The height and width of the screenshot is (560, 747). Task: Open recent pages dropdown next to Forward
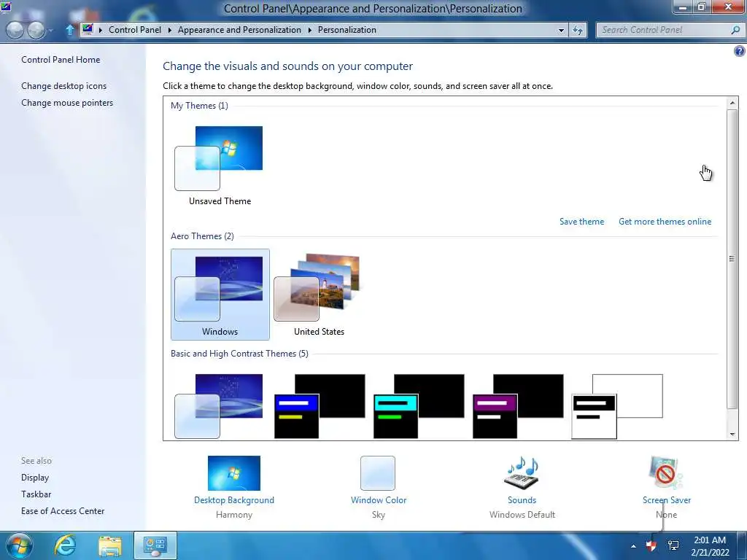tap(51, 31)
